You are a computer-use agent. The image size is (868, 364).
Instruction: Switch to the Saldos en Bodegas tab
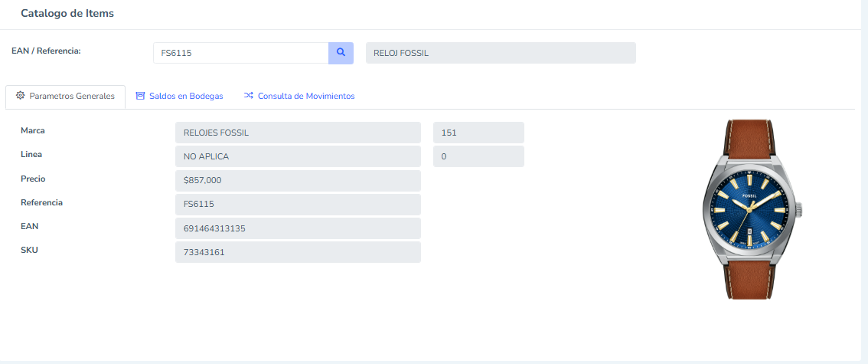pos(186,97)
